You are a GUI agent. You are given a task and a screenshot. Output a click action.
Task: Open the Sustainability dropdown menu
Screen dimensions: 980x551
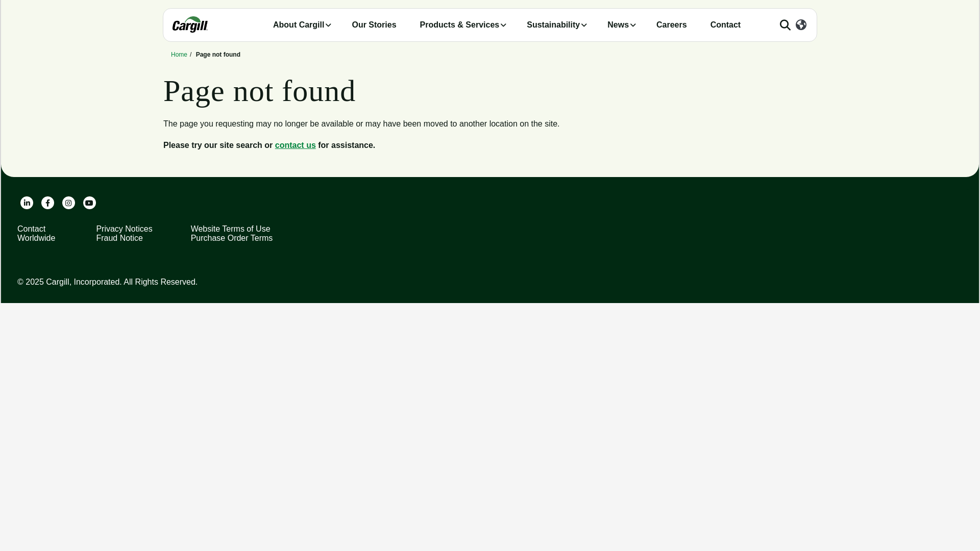(556, 25)
